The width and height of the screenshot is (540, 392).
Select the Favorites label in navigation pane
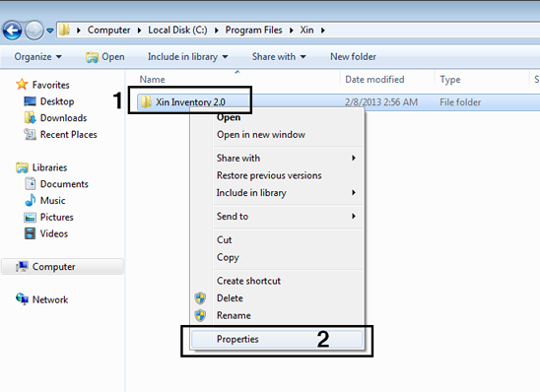(51, 85)
